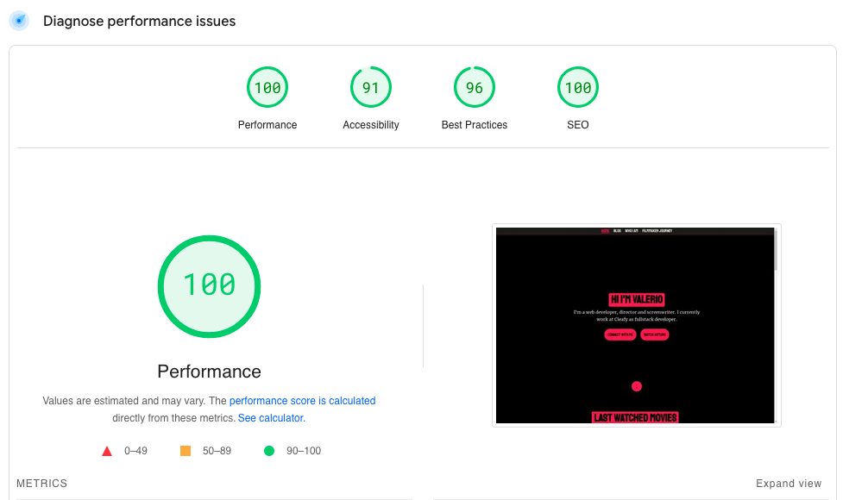Screen dimensions: 868x500
Task: Click 'Blog' in the preview's navigation bar
Action: [x=617, y=231]
